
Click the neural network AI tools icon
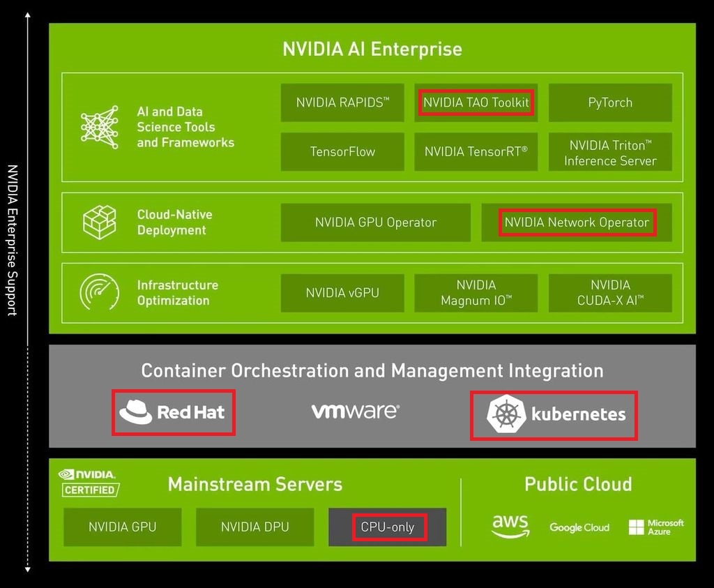click(100, 128)
